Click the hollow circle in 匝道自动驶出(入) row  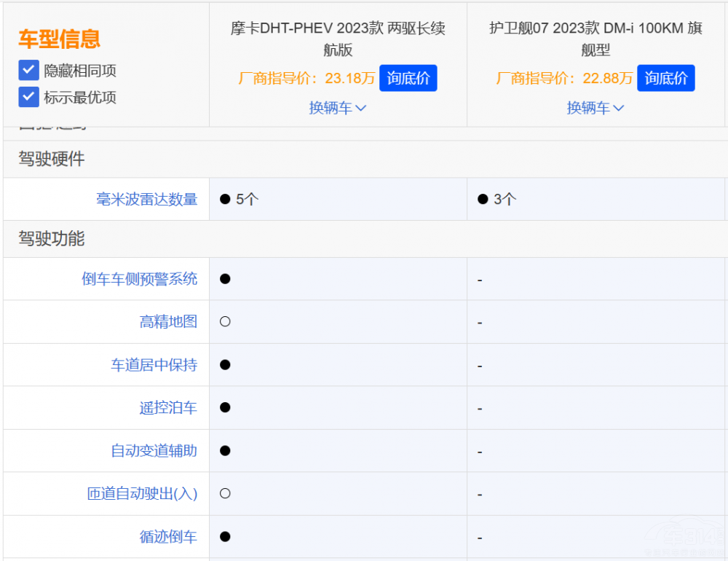(x=225, y=493)
